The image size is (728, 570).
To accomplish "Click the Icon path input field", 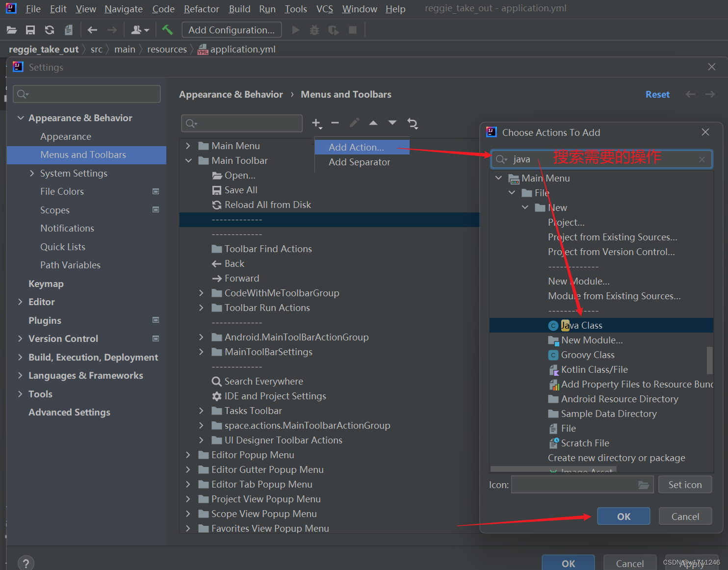I will (x=582, y=485).
